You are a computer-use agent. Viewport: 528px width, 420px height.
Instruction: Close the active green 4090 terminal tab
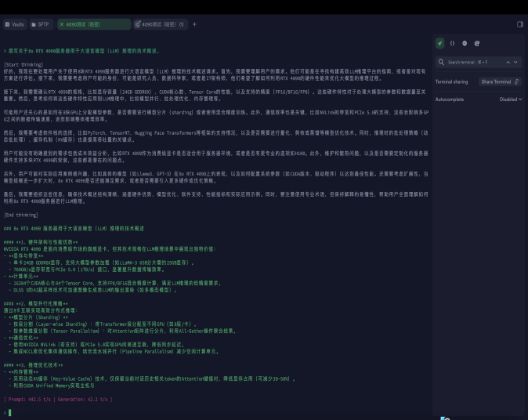(x=62, y=24)
